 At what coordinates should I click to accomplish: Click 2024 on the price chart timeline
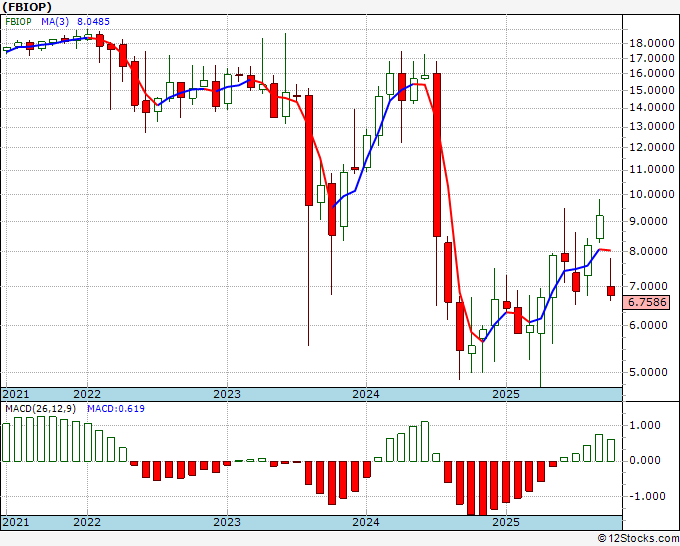click(x=366, y=394)
